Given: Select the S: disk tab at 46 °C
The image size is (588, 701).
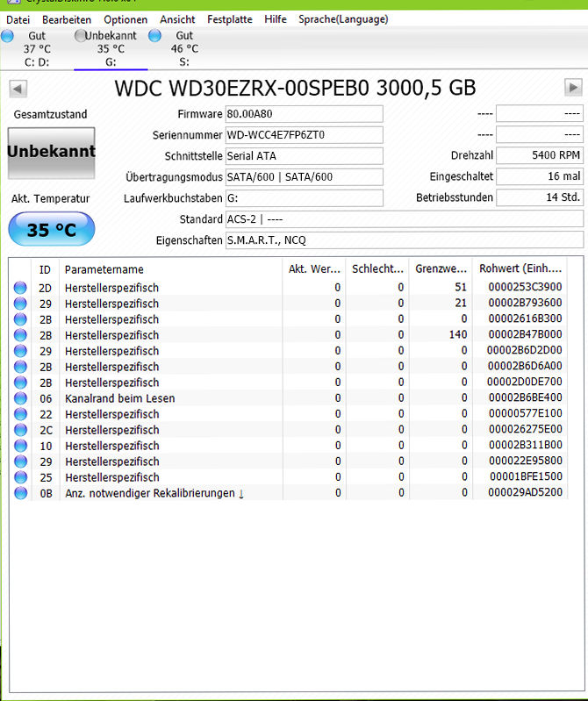Looking at the screenshot, I should pyautogui.click(x=184, y=49).
